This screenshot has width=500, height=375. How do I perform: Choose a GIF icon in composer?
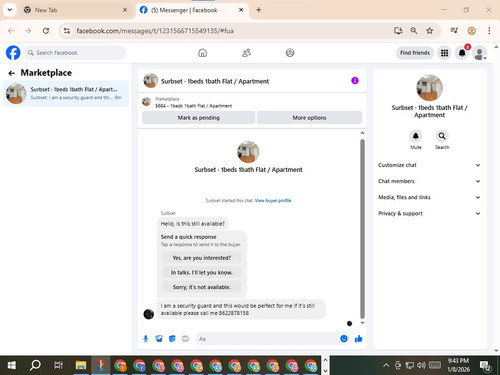185,339
